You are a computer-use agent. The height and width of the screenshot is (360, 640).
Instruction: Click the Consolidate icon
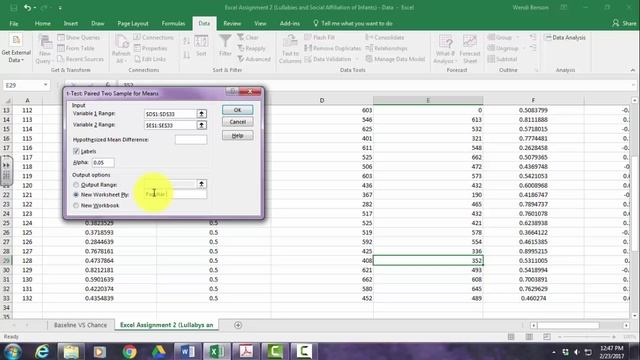(369, 37)
